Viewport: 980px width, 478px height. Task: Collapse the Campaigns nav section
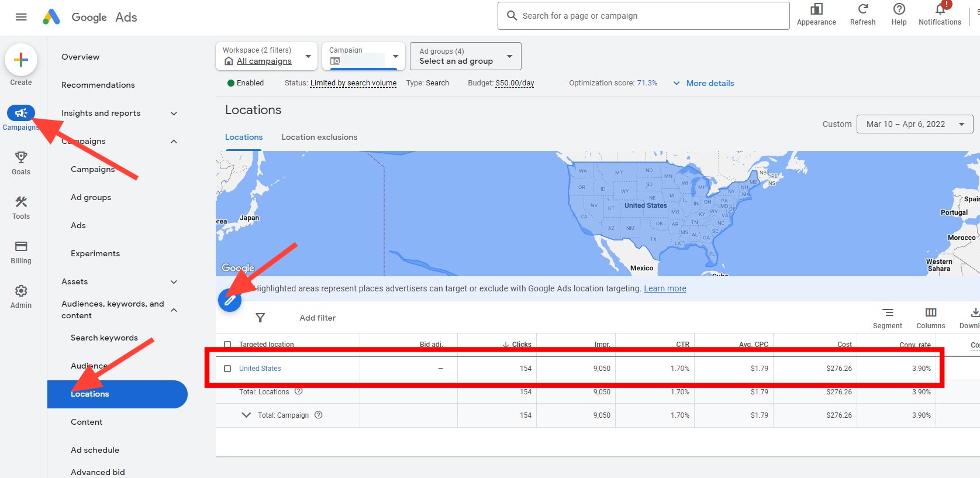174,142
